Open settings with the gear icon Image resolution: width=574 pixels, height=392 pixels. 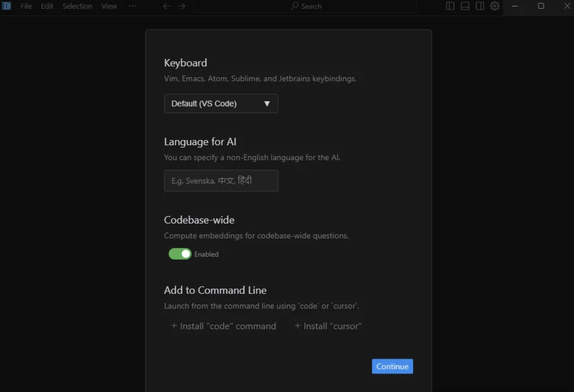[x=495, y=6]
